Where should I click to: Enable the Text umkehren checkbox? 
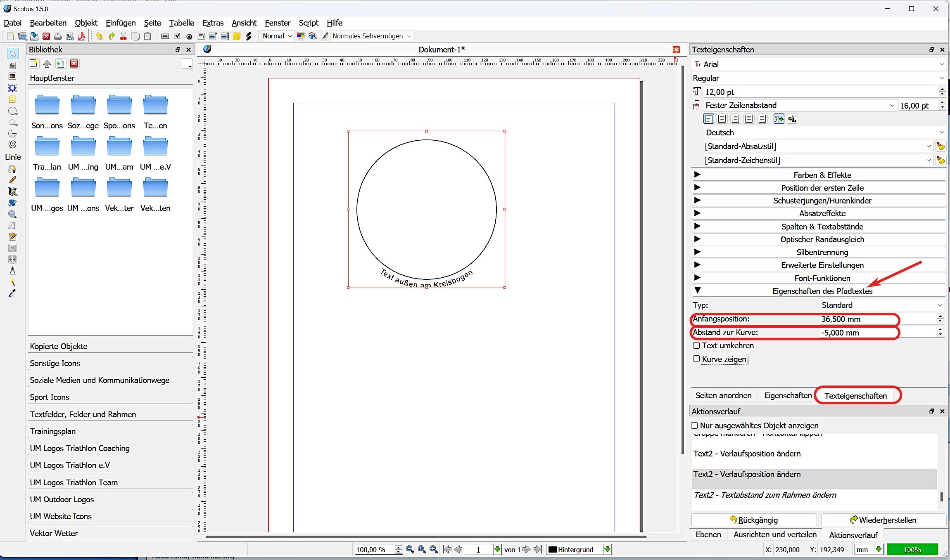pyautogui.click(x=696, y=345)
